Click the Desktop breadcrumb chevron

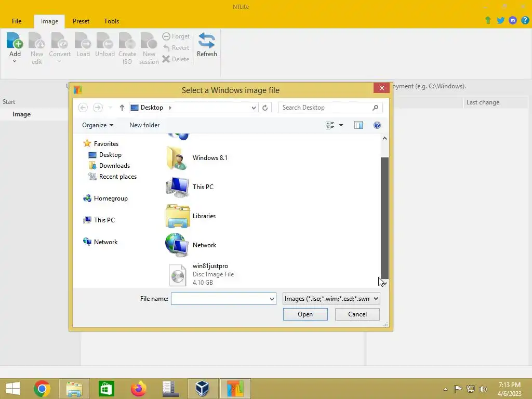[x=170, y=108]
